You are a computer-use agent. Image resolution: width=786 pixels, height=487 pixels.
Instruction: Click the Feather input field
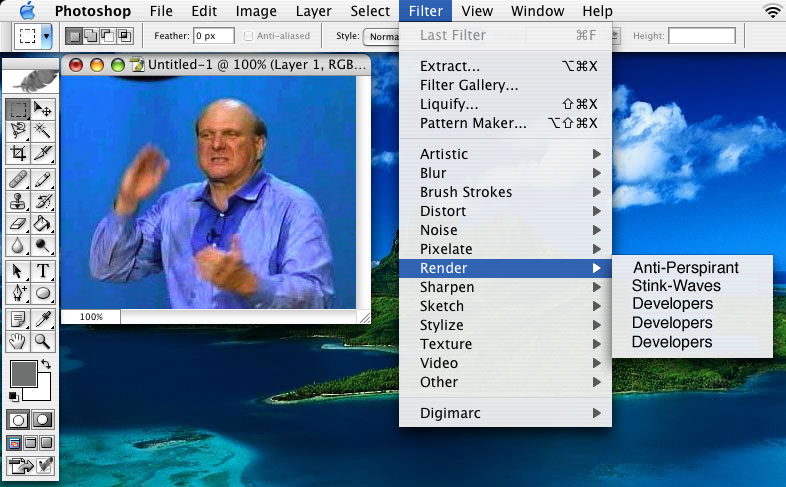(214, 36)
